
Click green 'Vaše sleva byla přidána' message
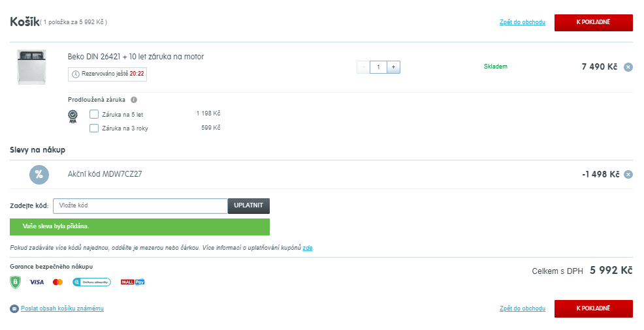click(140, 227)
